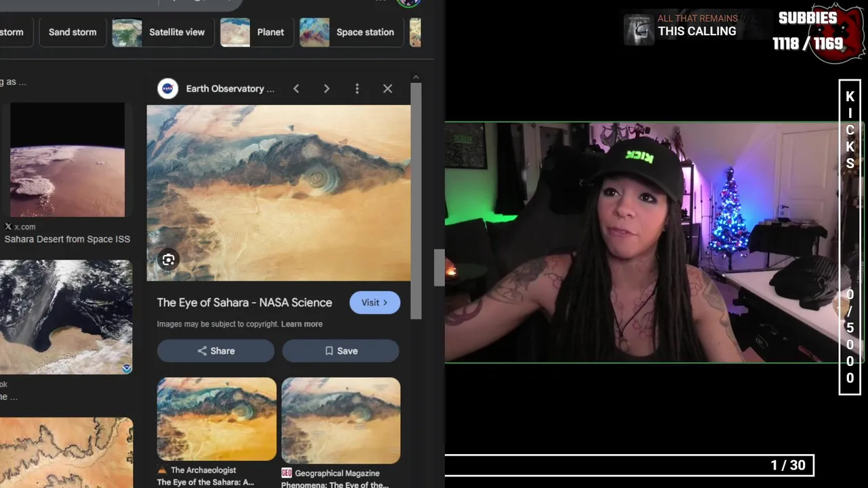868x488 pixels.
Task: Click the SUBBIES 1118 / 1169 counter
Action: point(808,31)
